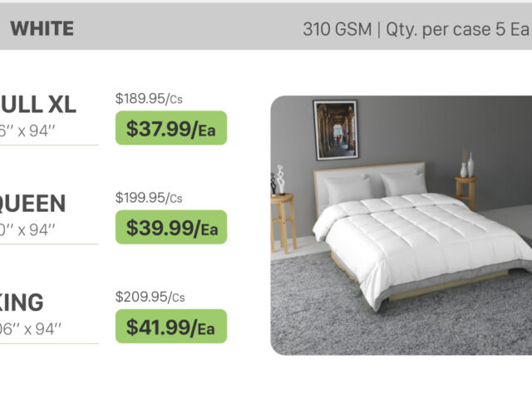This screenshot has width=532, height=399.
Task: Select the $39.99/Ea green price badge
Action: (x=171, y=227)
